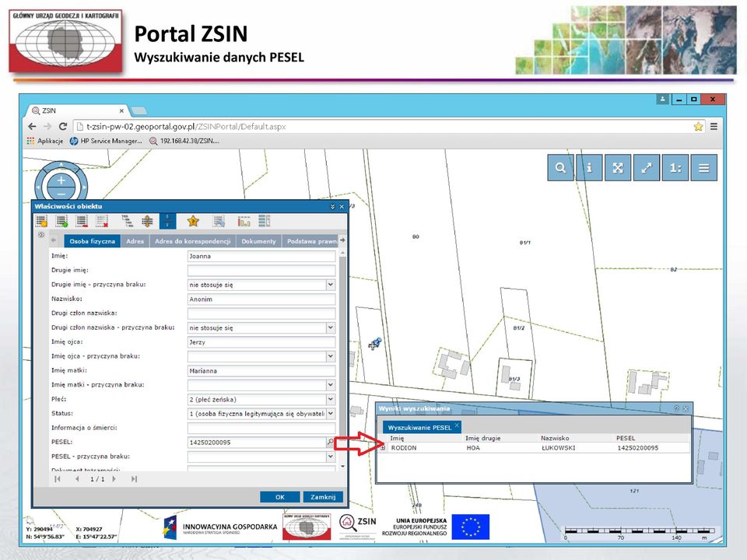The width and height of the screenshot is (747, 560).
Task: Click the hierarchy tree toolbar icon
Action: (126, 221)
